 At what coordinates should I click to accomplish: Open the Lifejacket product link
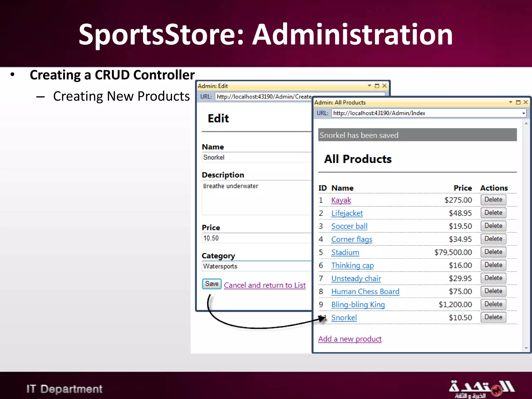[347, 213]
